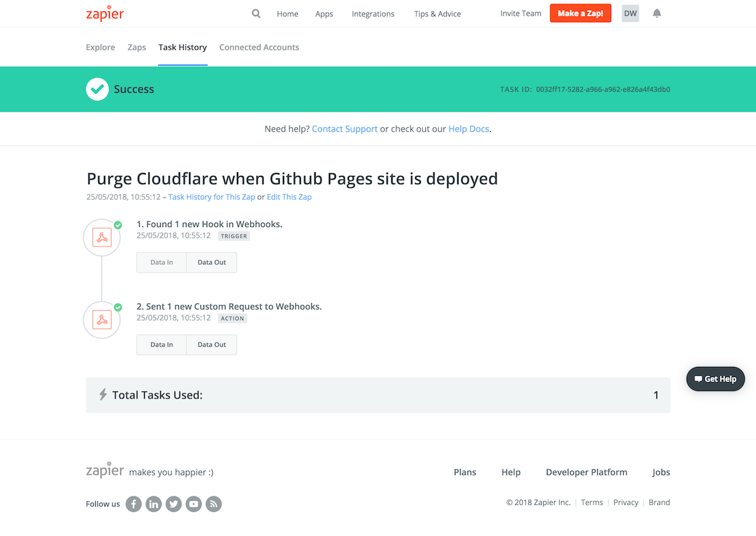Viewport: 756px width, 536px height.
Task: Open Zapier LinkedIn page icon
Action: 154,504
